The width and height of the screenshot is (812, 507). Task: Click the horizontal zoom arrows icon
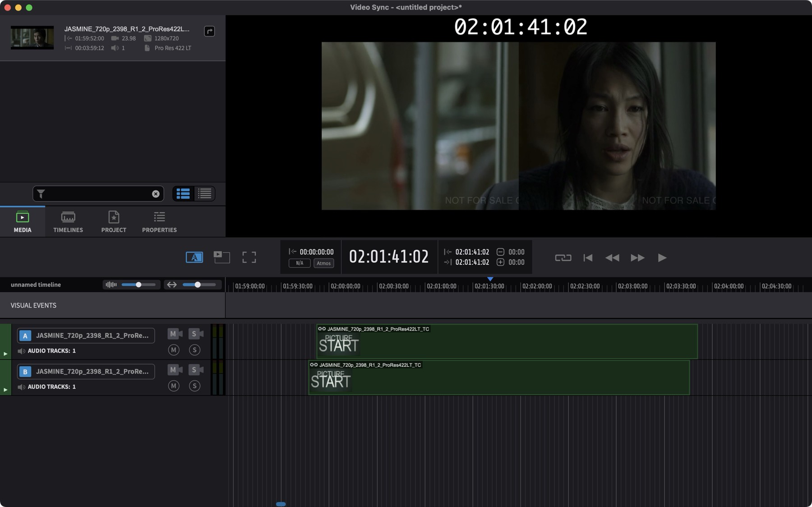(x=171, y=285)
